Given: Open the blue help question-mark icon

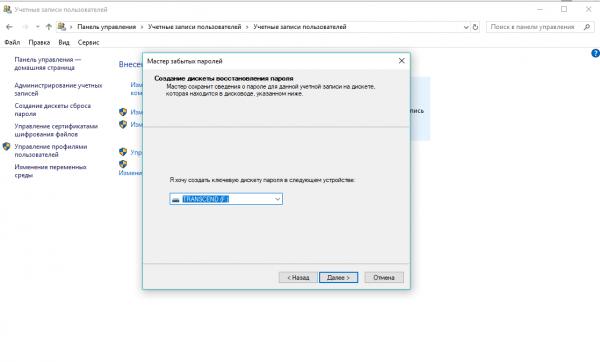Looking at the screenshot, I should click(595, 53).
